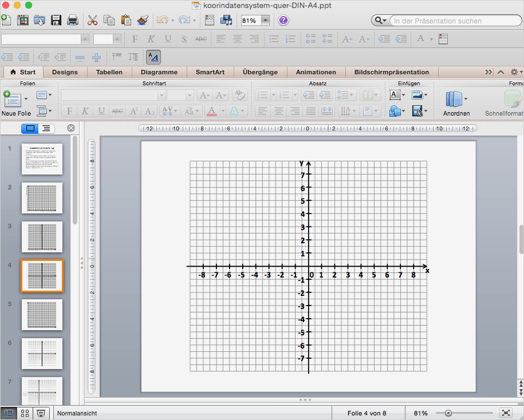Toggle slide sorter view in status bar
Viewport: 524px width, 420px height.
(25, 413)
